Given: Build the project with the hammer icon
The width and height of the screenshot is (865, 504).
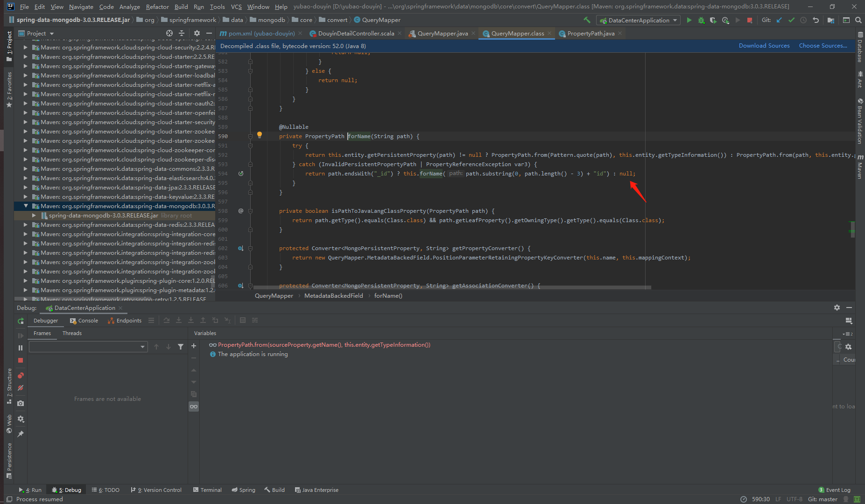Looking at the screenshot, I should (x=587, y=20).
